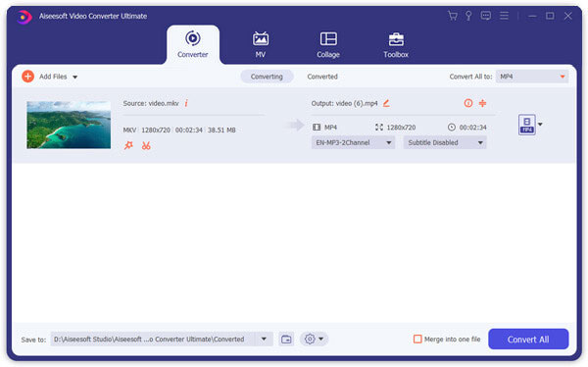Click the Convert All to label
Viewport: 588px width, 367px height.
[x=470, y=77]
